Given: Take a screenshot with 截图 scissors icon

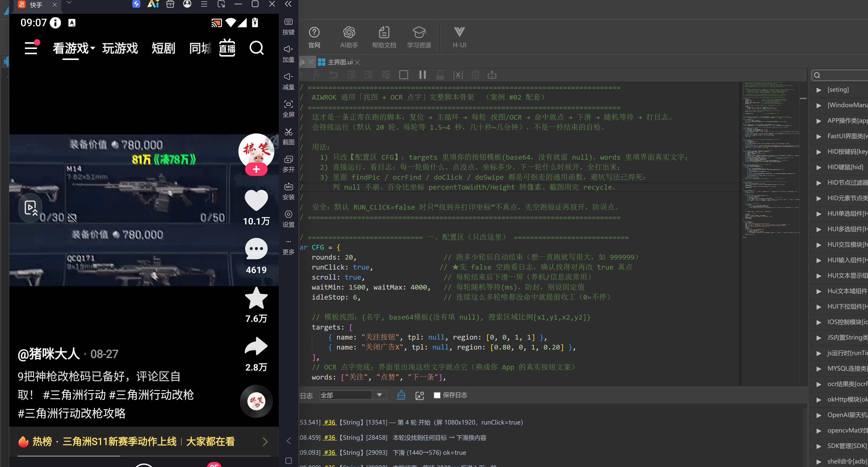Looking at the screenshot, I should tap(288, 136).
